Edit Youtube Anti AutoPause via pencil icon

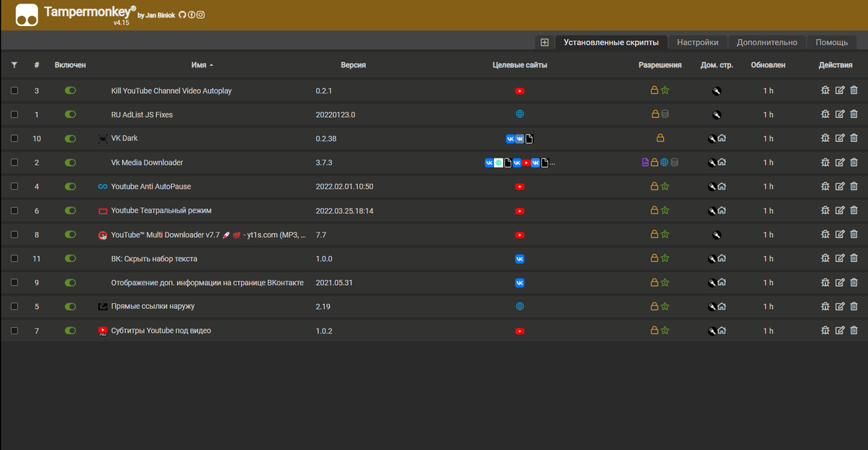pos(840,186)
